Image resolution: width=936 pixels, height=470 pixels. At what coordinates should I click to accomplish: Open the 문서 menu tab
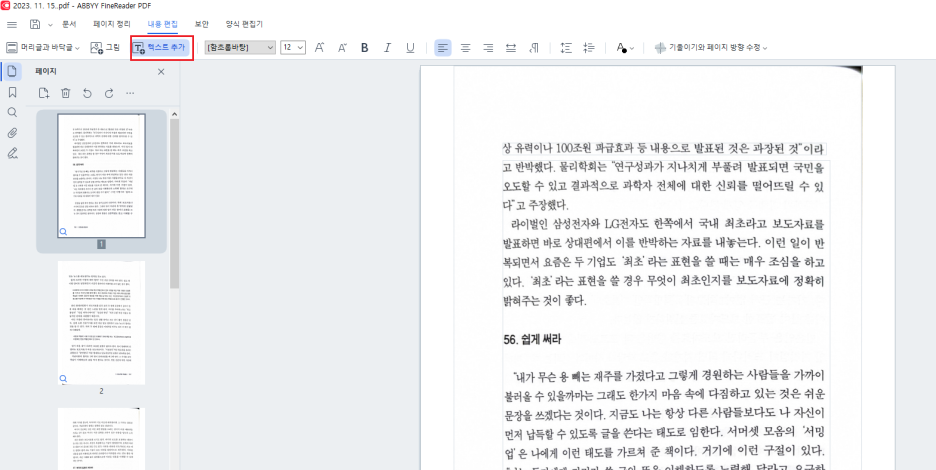pyautogui.click(x=69, y=24)
